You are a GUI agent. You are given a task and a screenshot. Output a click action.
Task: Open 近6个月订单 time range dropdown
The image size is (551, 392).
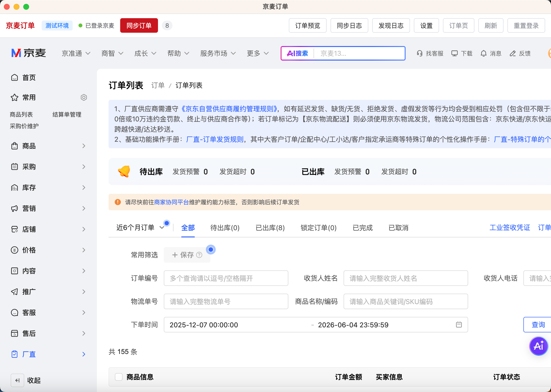pyautogui.click(x=141, y=227)
